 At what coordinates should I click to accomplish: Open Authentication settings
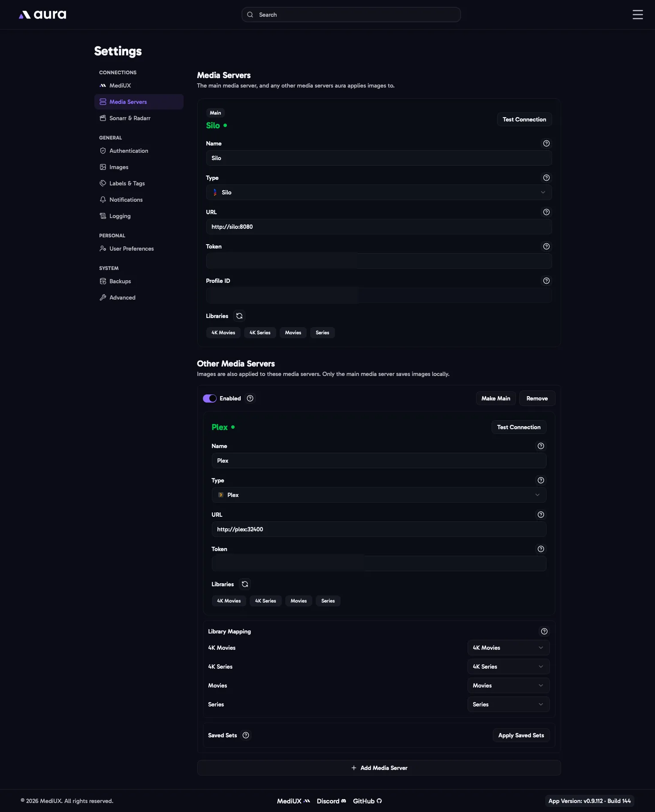click(x=139, y=151)
